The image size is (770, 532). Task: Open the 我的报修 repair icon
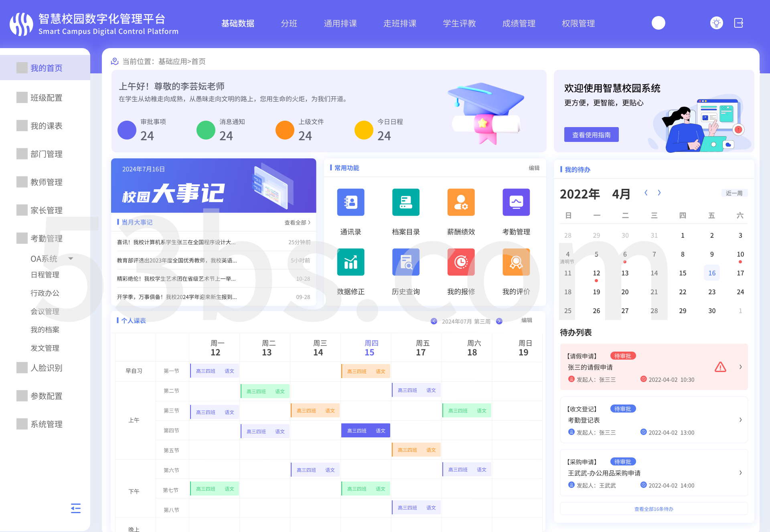pyautogui.click(x=461, y=262)
